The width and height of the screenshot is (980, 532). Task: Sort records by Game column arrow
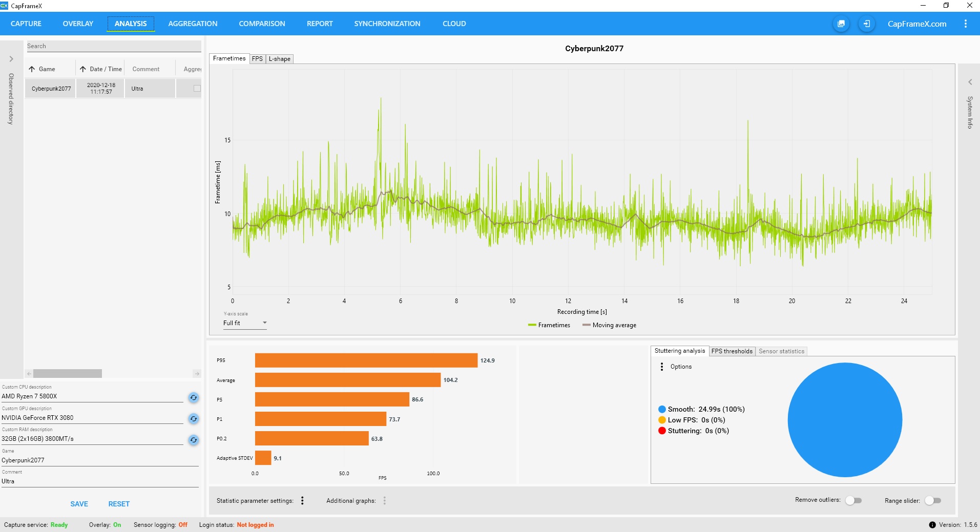pyautogui.click(x=32, y=69)
